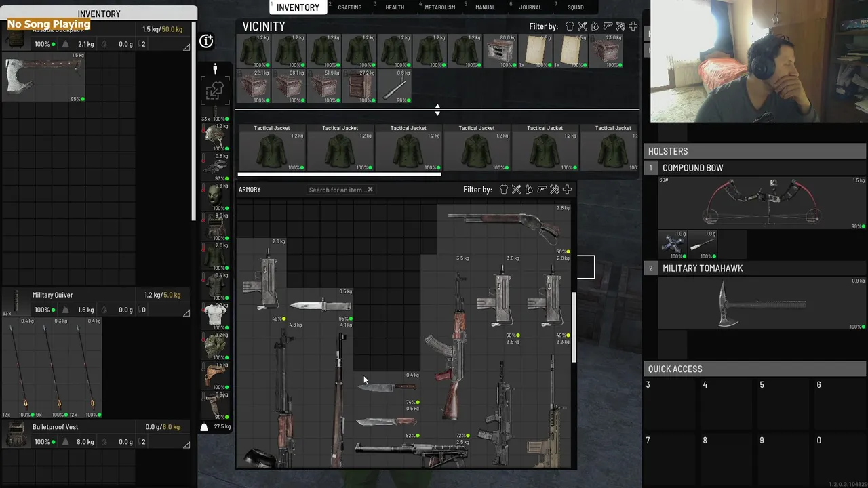This screenshot has height=488, width=868.
Task: Click the bow stabilizer attachment slot
Action: pos(703,245)
